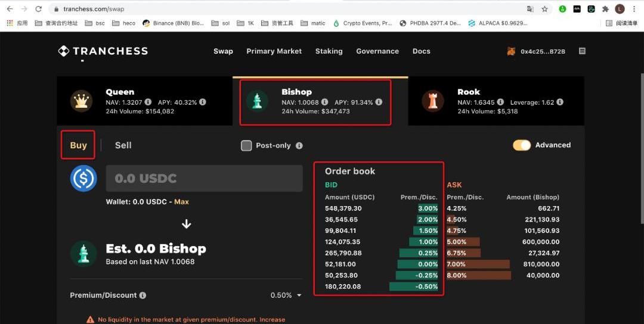Screen dimensions: 644x324
Task: Click the info icon next to Queen APY
Action: point(203,102)
